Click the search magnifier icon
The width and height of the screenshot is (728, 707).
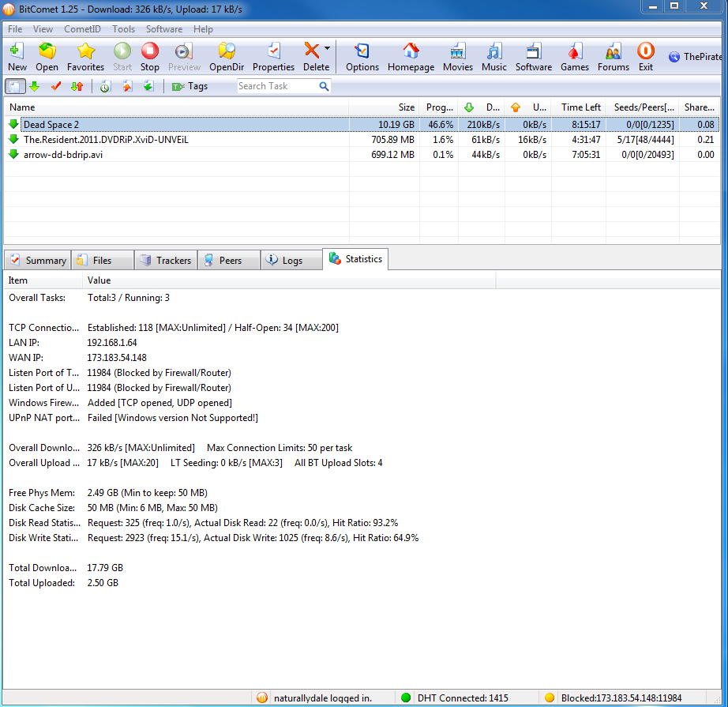coord(324,86)
